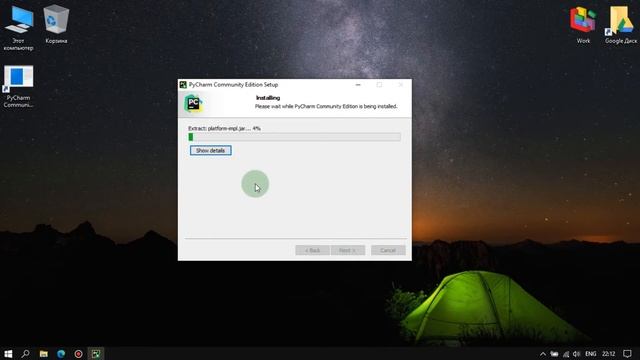Click the Show details button
The image size is (640, 360).
pyautogui.click(x=211, y=151)
